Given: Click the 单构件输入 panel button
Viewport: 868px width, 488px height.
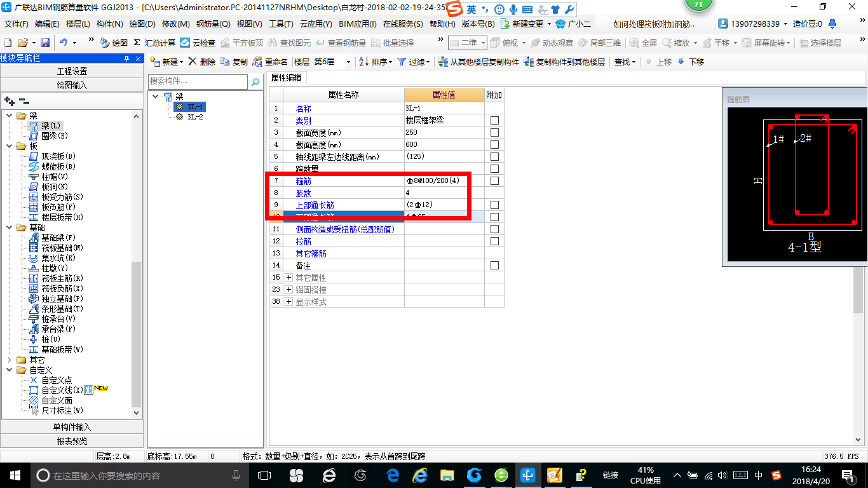Looking at the screenshot, I should click(72, 427).
